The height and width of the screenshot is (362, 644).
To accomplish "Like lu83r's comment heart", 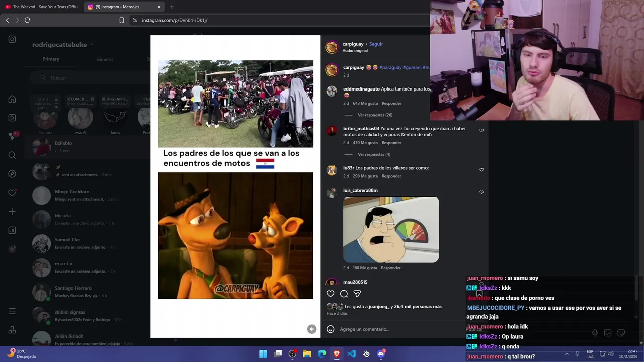I will click(x=481, y=170).
